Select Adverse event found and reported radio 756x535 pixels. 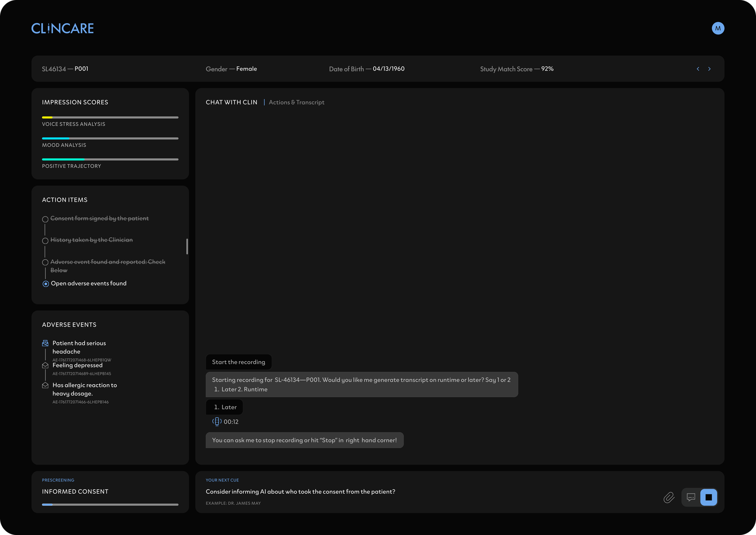[x=45, y=263]
